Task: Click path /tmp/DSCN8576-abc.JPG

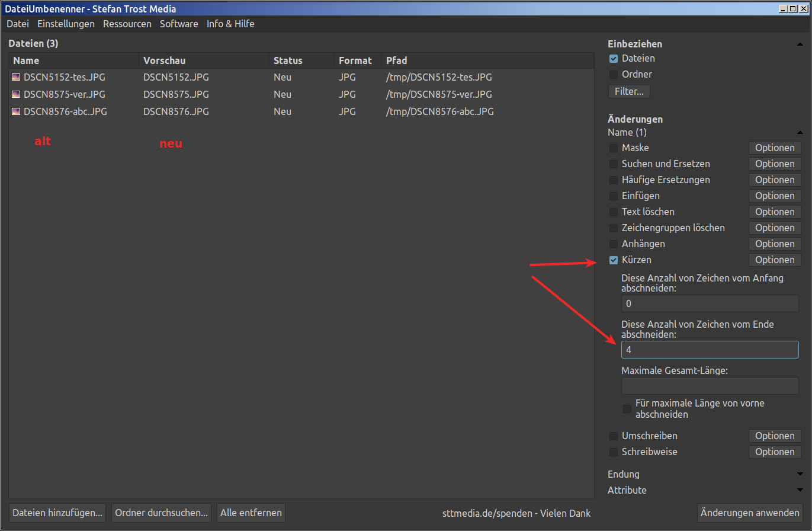Action: pyautogui.click(x=439, y=111)
